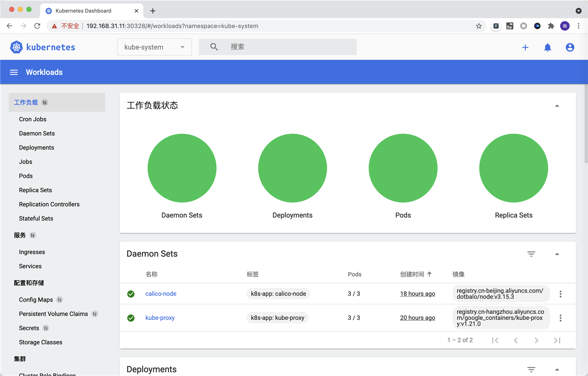Go back in browser history
The image size is (588, 376).
pyautogui.click(x=9, y=26)
